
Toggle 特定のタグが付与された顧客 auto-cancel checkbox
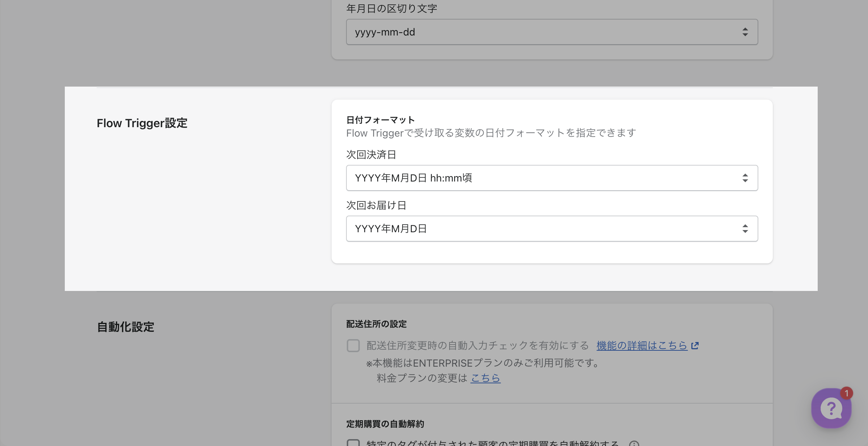tap(353, 443)
